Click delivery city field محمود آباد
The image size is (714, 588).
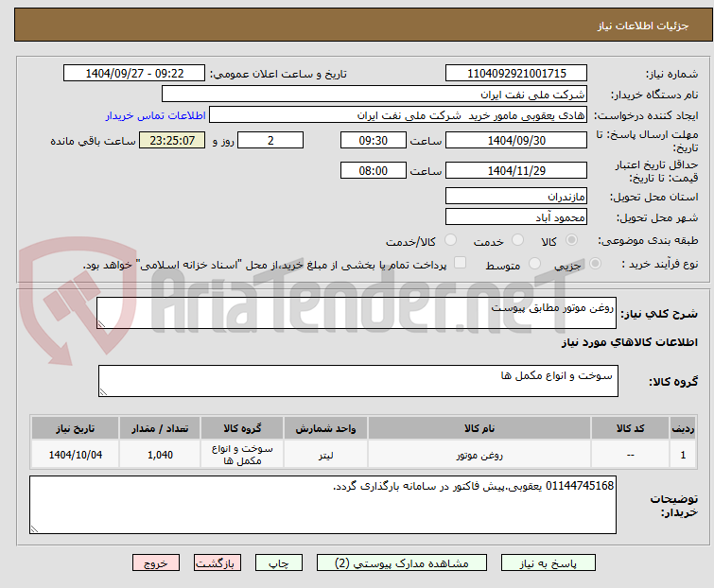pyautogui.click(x=516, y=217)
